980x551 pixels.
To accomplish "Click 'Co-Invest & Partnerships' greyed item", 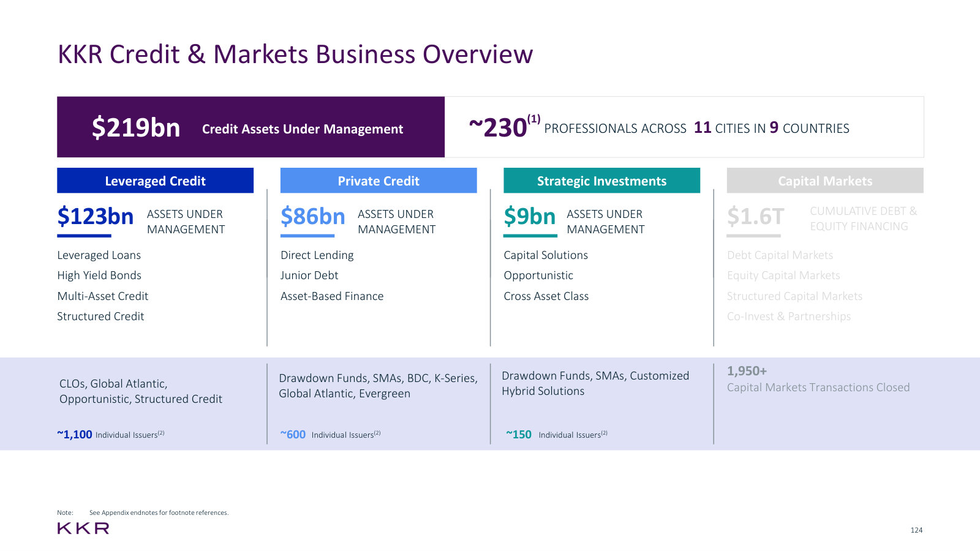I will 789,317.
